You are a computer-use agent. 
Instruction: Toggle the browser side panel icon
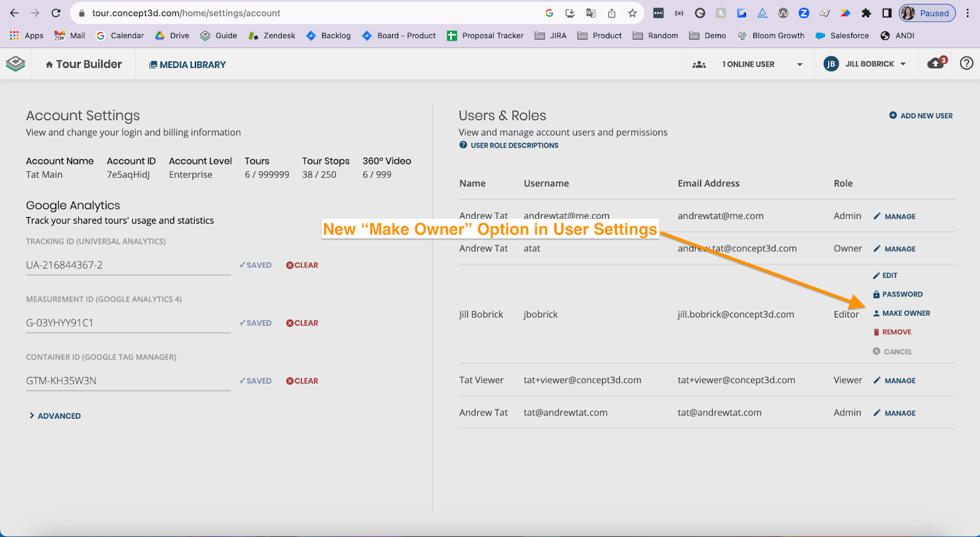pyautogui.click(x=886, y=13)
